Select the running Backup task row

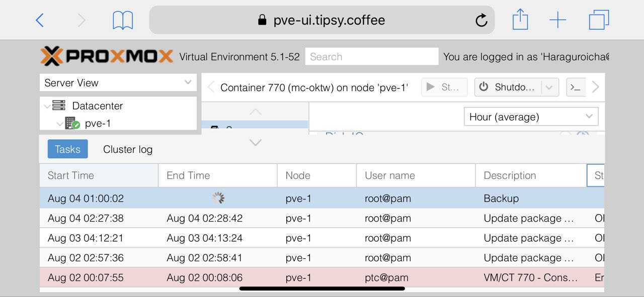pyautogui.click(x=322, y=199)
